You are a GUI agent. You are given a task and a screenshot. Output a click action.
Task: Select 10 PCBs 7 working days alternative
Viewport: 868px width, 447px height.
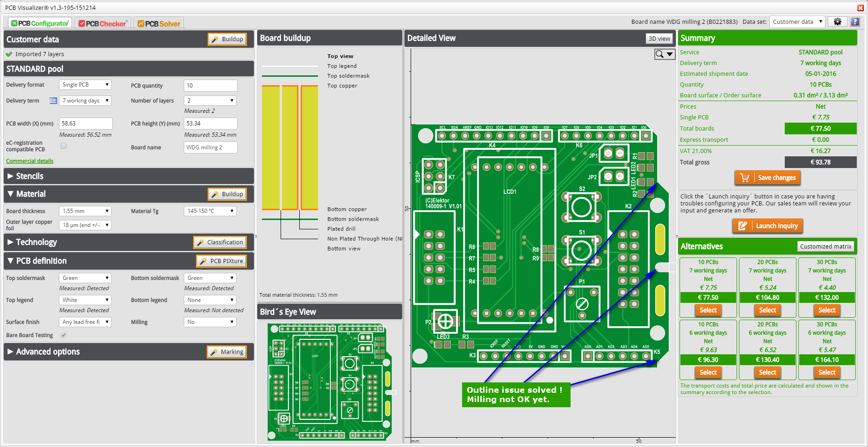(708, 310)
